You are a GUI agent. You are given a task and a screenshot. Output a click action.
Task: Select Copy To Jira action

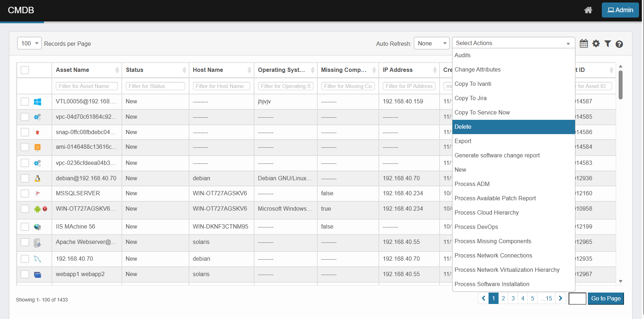point(470,98)
